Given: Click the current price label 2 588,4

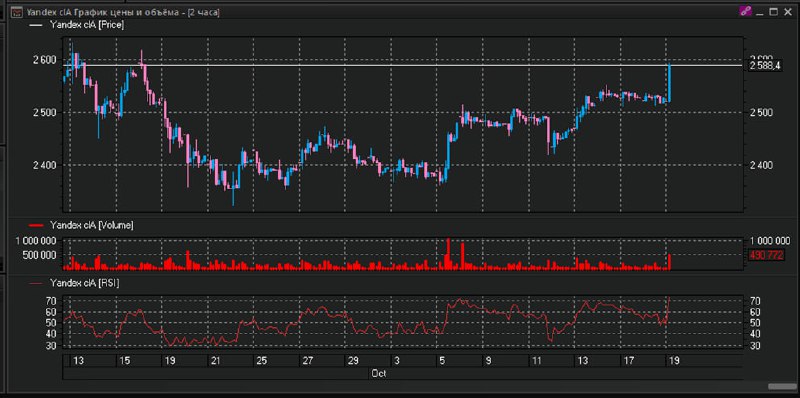Looking at the screenshot, I should pos(765,65).
